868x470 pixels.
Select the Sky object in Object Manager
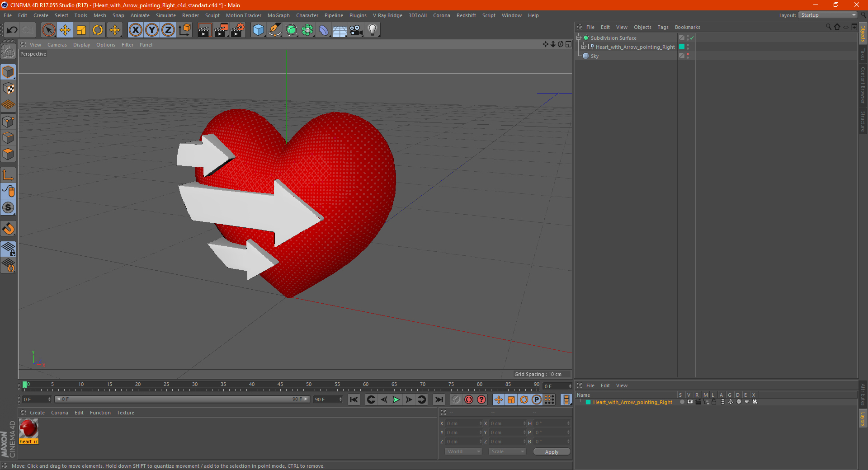594,56
